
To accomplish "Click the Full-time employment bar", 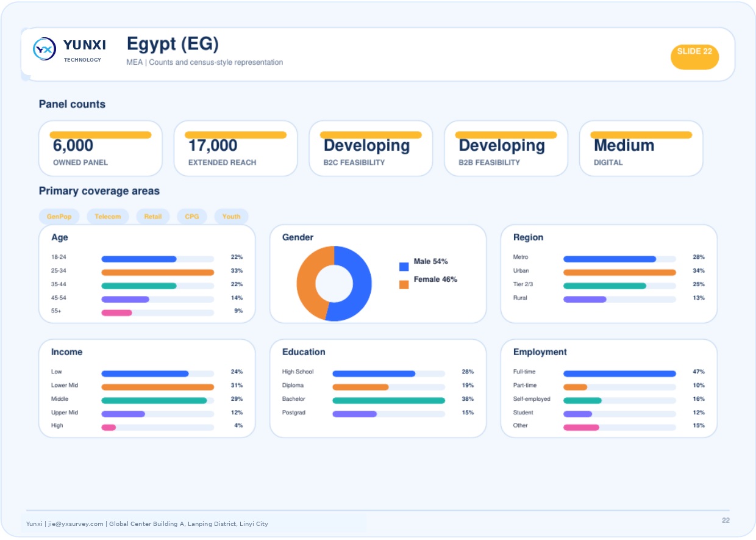I will click(x=619, y=373).
